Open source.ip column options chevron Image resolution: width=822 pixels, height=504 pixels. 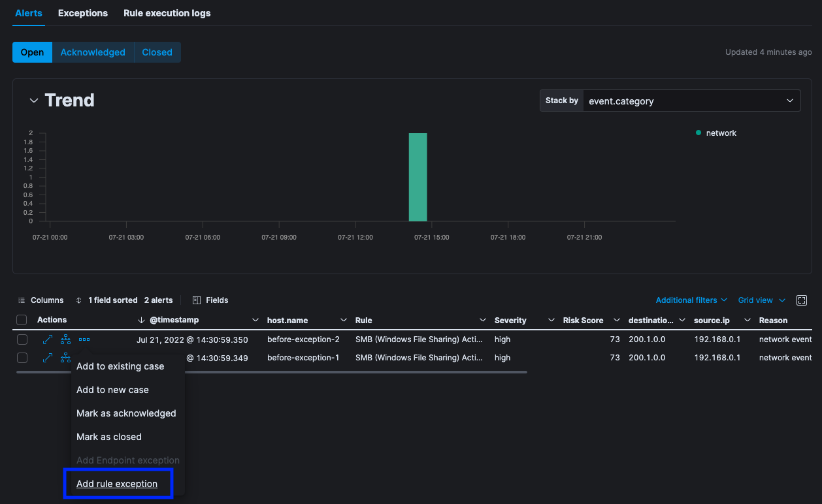(747, 321)
